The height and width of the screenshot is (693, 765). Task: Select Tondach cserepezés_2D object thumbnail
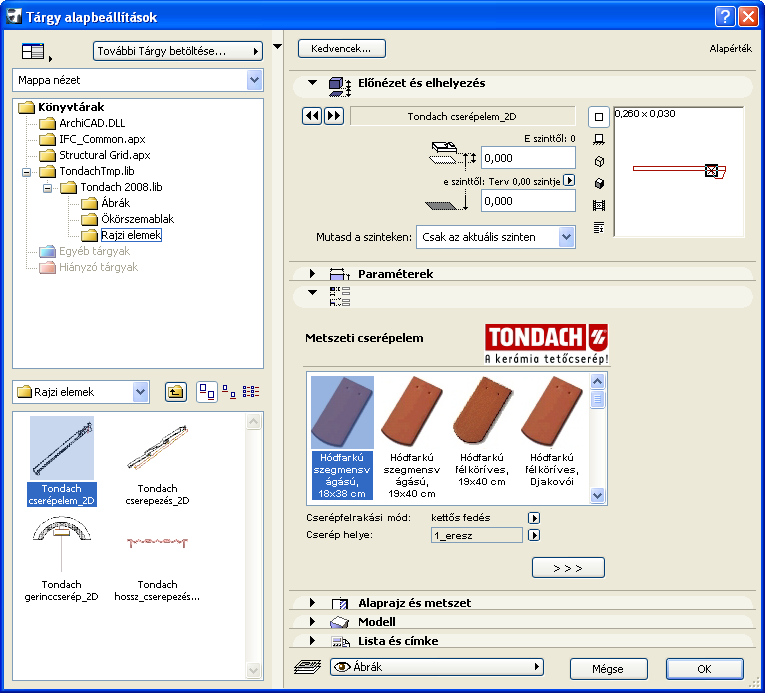[x=157, y=463]
